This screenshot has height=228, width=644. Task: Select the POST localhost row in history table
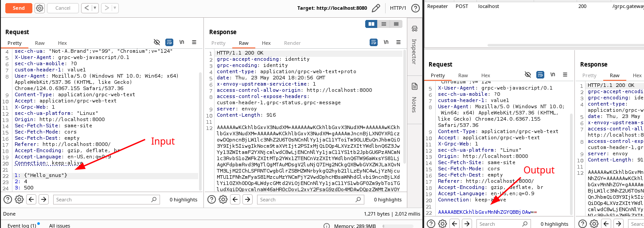point(534,6)
